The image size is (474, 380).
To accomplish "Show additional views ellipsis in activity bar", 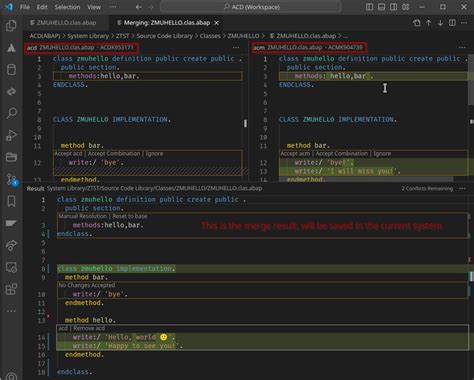I will pos(11,311).
